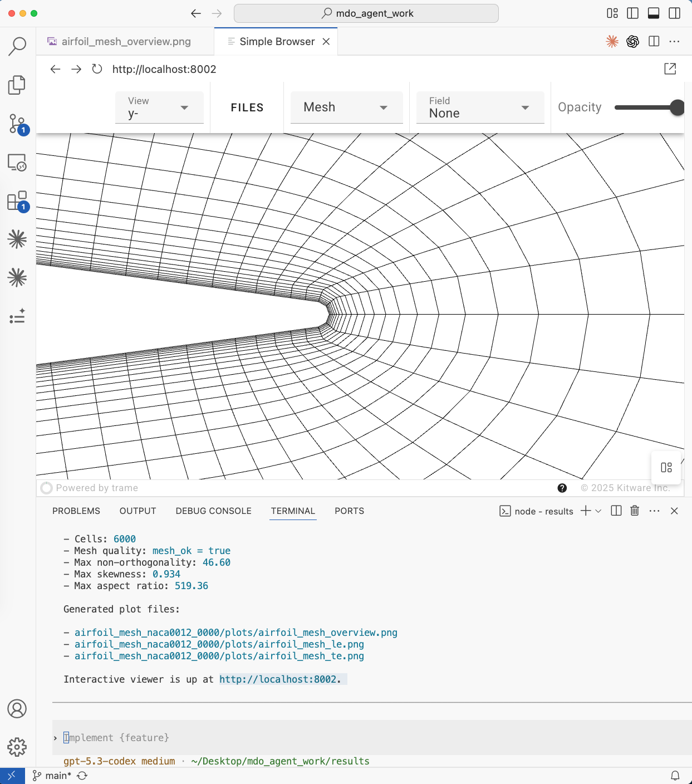Open page in external browser
692x784 pixels.
click(670, 69)
